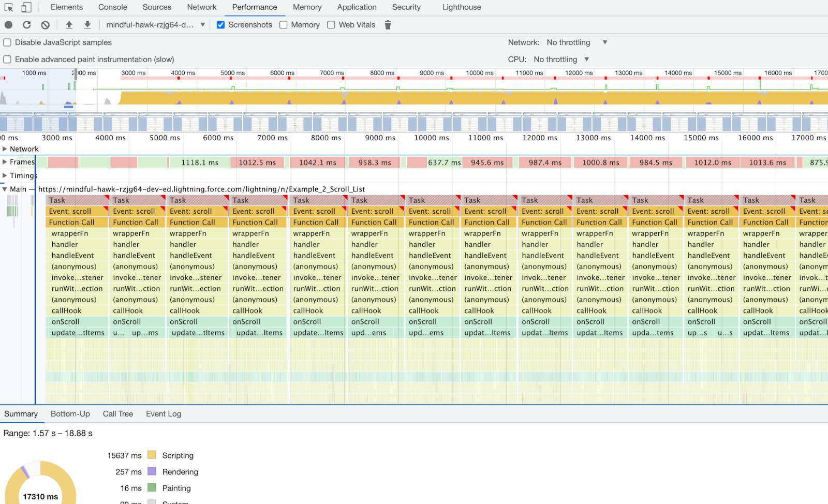The height and width of the screenshot is (504, 828).
Task: Toggle the device toolbar icon
Action: click(x=26, y=7)
